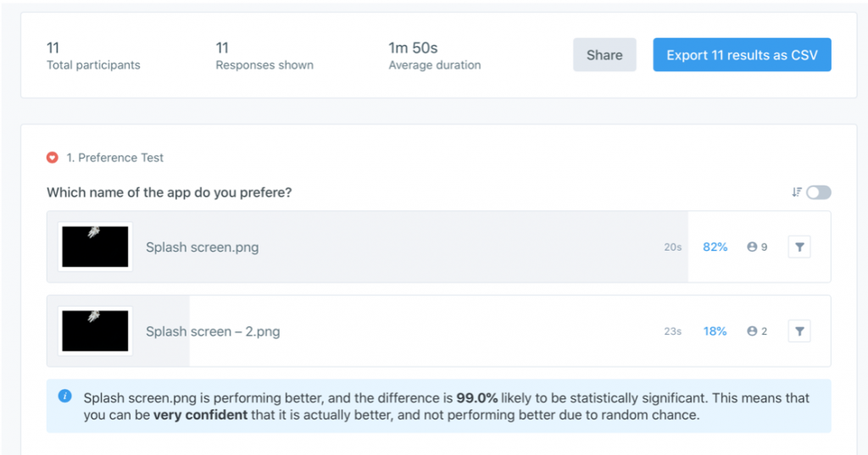
Task: Click the participant icon showing 9 votes
Action: 752,247
